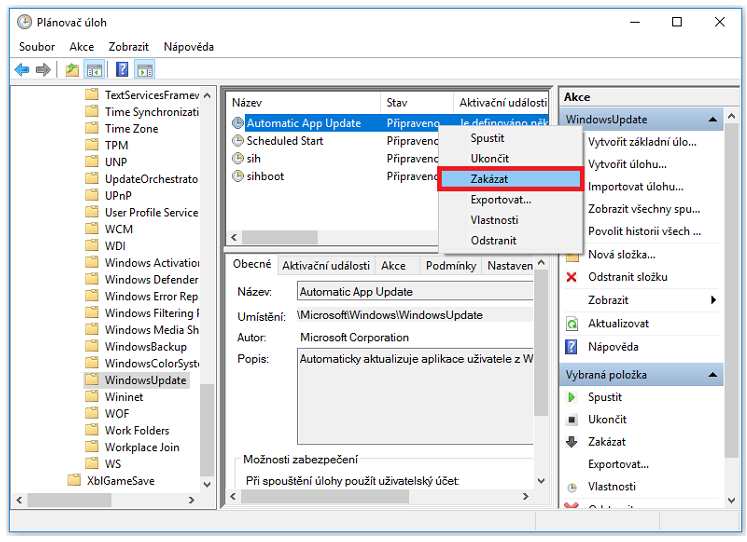Click the red X Odstranit složku action
This screenshot has width=747, height=542.
click(628, 277)
